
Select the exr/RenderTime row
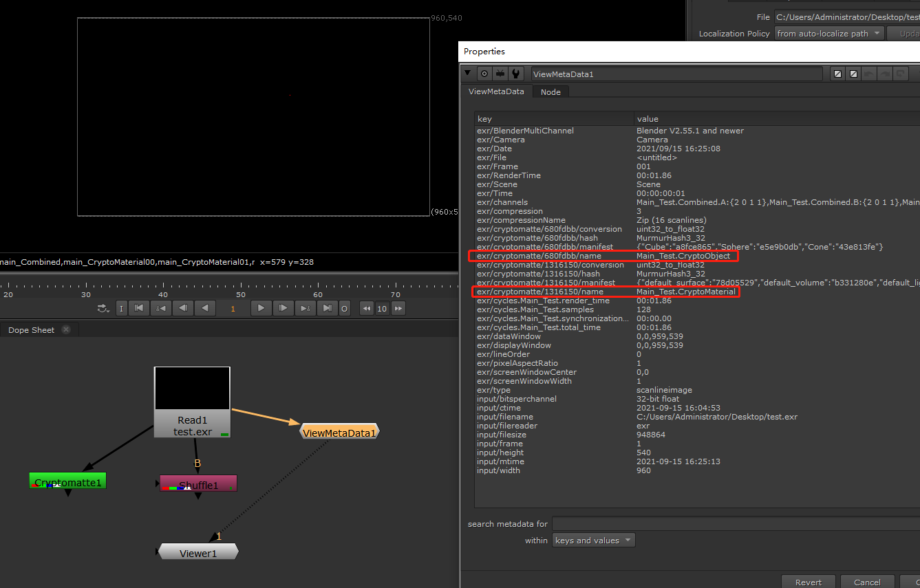(x=697, y=175)
